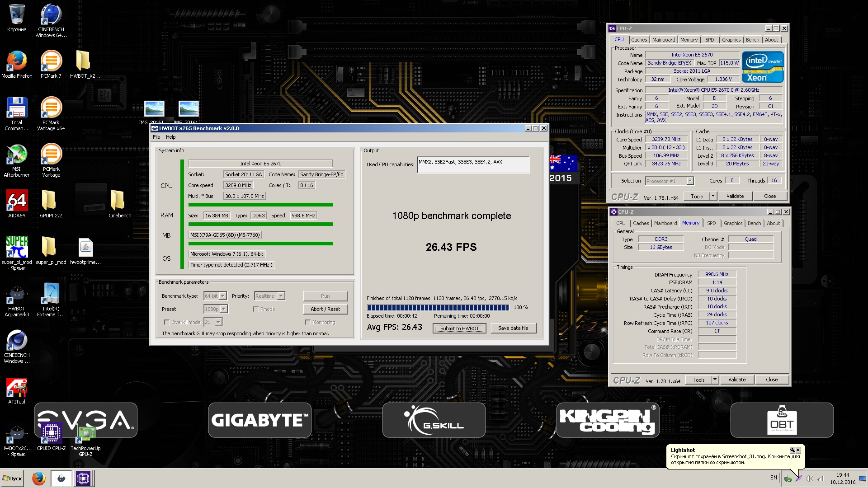Launch the MSI Afterburner desktop icon

[x=17, y=160]
